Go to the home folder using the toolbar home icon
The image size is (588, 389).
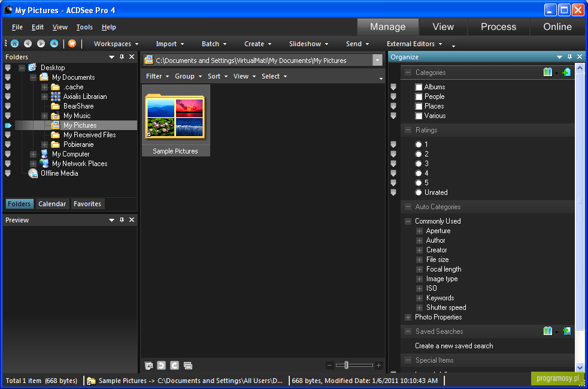click(x=14, y=44)
